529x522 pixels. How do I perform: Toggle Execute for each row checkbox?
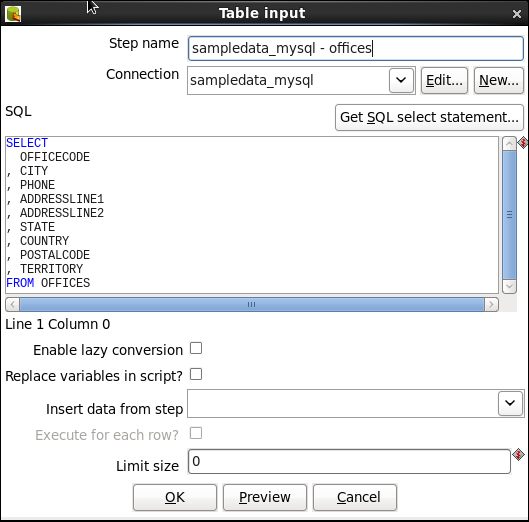coord(196,433)
